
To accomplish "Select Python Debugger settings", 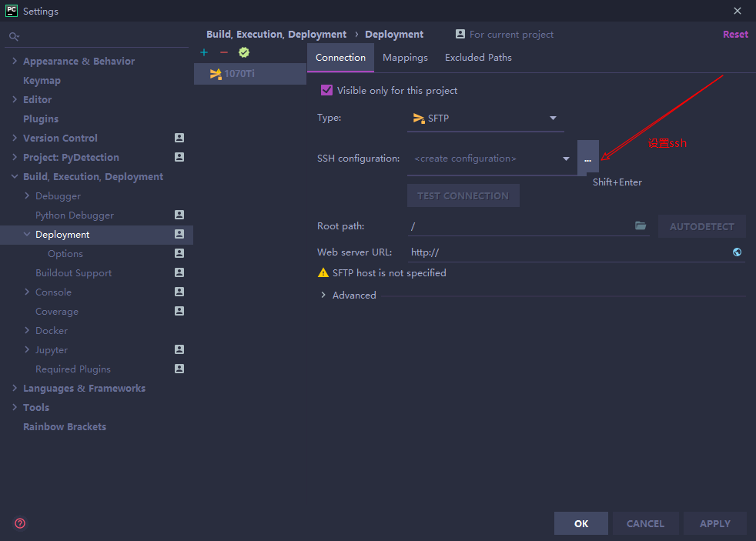I will pyautogui.click(x=75, y=215).
